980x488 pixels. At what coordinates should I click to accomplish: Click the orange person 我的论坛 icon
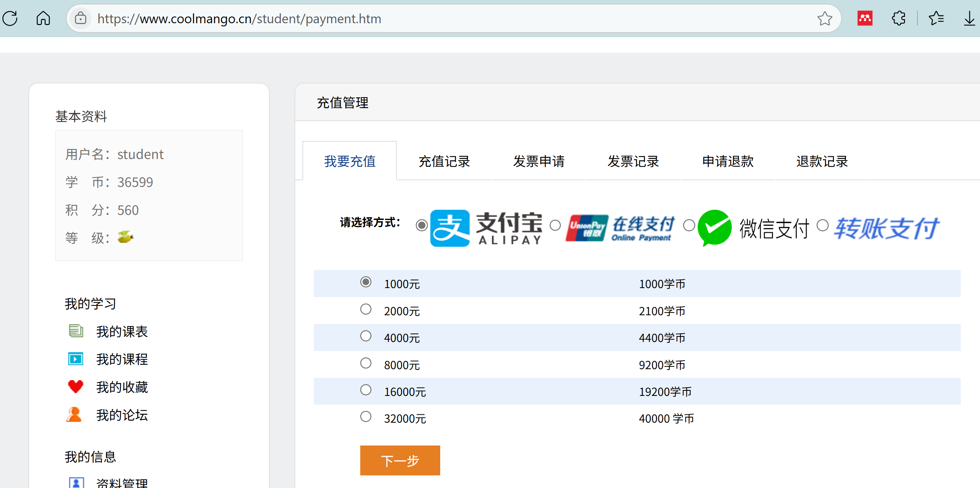pyautogui.click(x=74, y=415)
